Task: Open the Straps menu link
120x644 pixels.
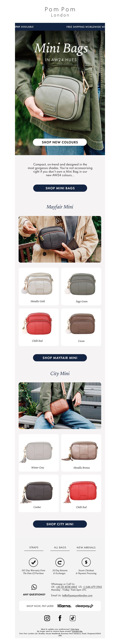Action: (x=34, y=547)
